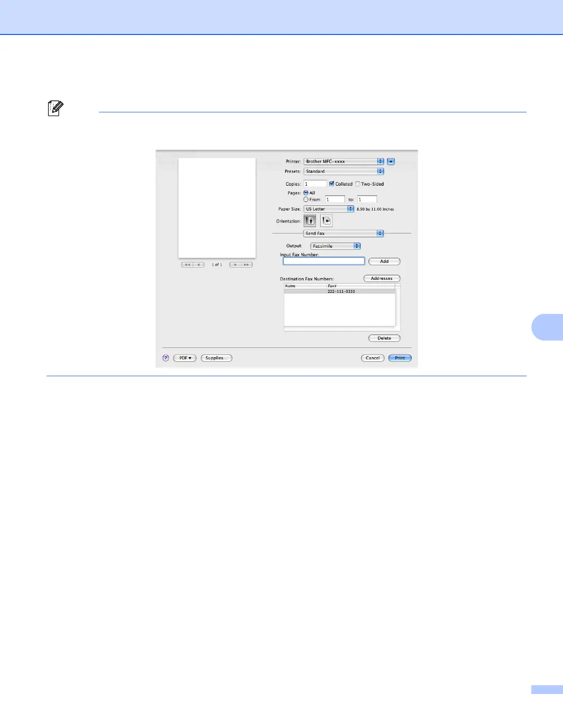
Task: Click the Add button
Action: (x=385, y=262)
